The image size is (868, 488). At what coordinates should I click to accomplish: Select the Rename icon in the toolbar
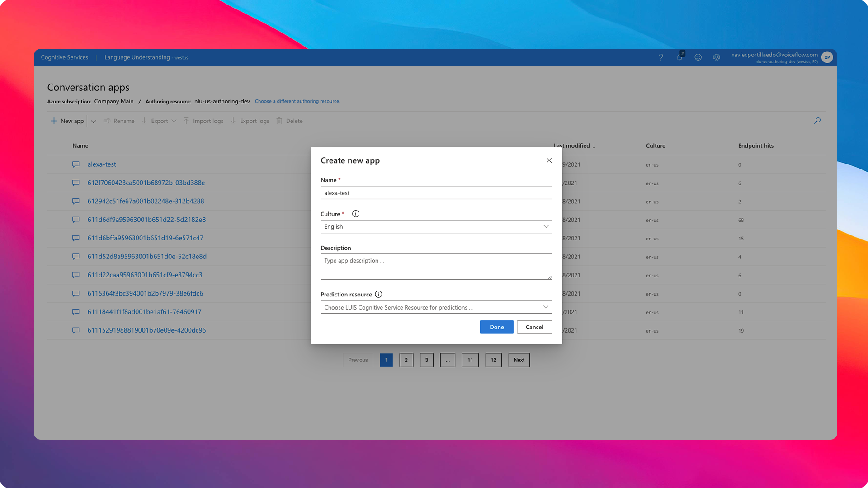pyautogui.click(x=107, y=121)
